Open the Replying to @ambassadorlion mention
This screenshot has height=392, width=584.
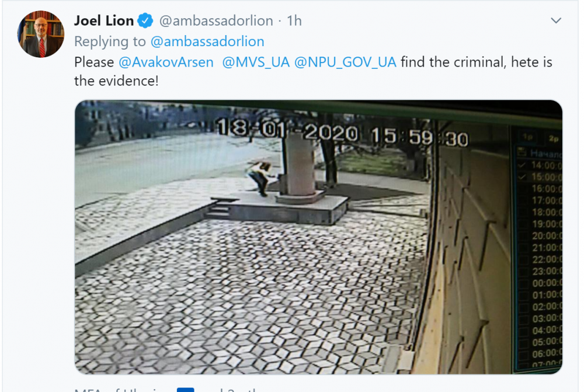(x=207, y=41)
